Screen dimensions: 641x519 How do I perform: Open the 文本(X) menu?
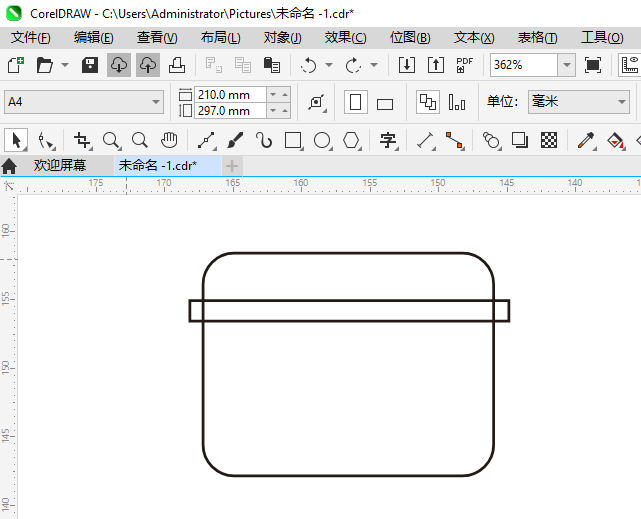click(x=474, y=38)
